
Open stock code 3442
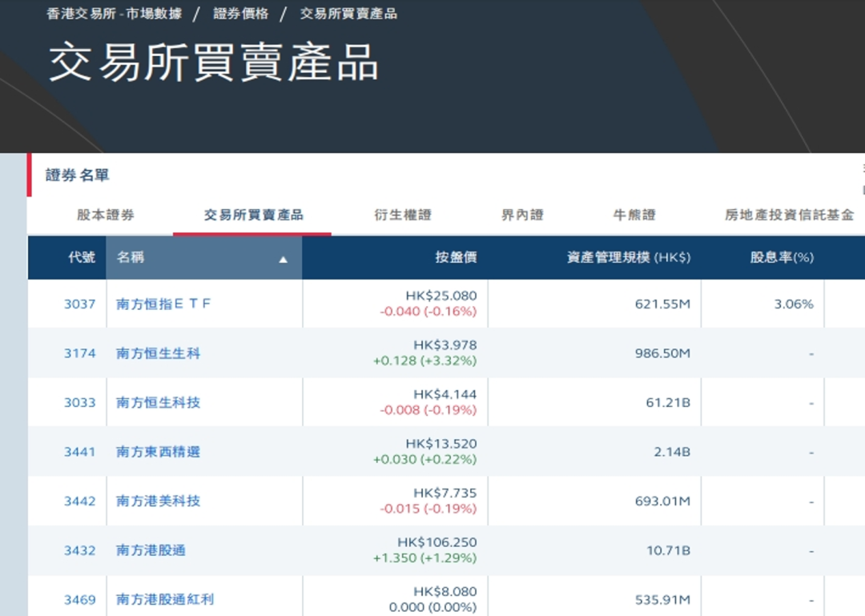pos(79,501)
